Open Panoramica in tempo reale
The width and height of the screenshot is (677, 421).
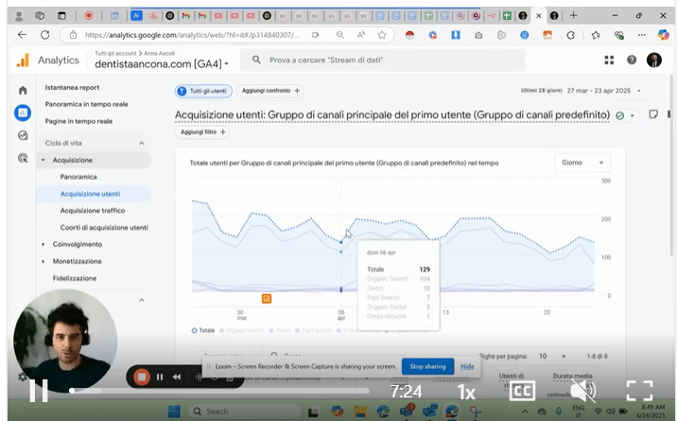86,104
